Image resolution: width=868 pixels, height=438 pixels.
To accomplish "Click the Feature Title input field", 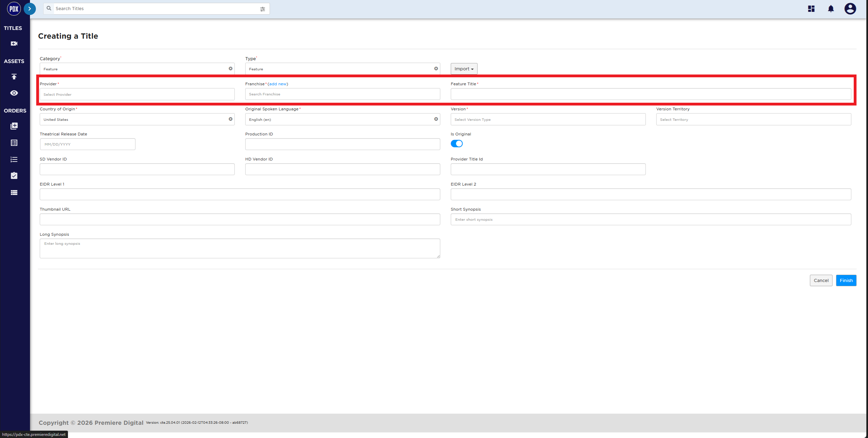I will [x=651, y=94].
